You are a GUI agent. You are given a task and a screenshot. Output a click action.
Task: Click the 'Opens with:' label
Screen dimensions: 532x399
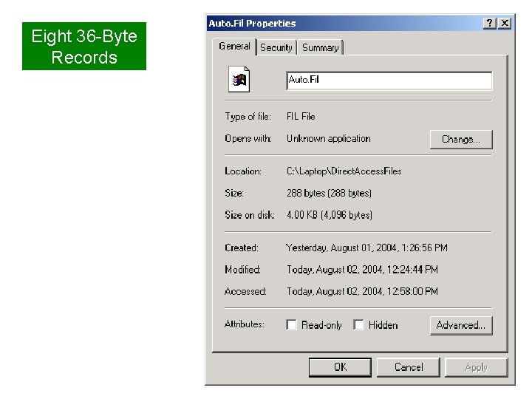click(248, 138)
